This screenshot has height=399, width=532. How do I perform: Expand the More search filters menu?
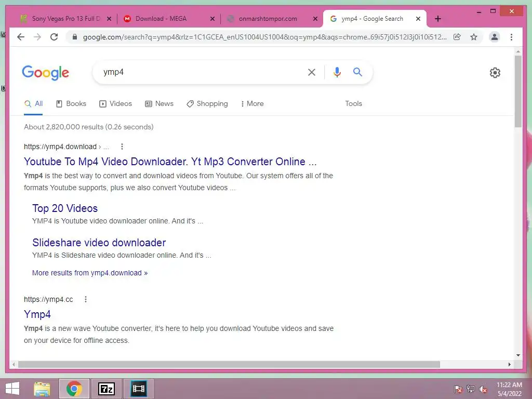click(252, 104)
